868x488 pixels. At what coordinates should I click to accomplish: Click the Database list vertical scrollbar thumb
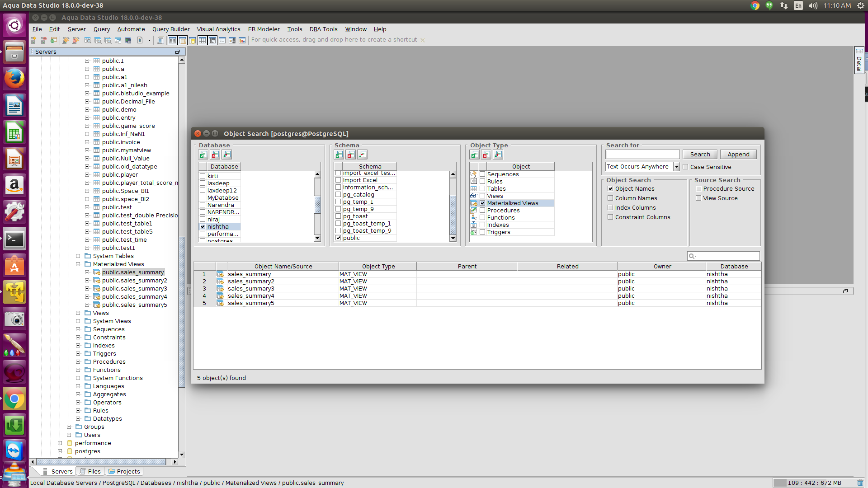[x=317, y=205]
